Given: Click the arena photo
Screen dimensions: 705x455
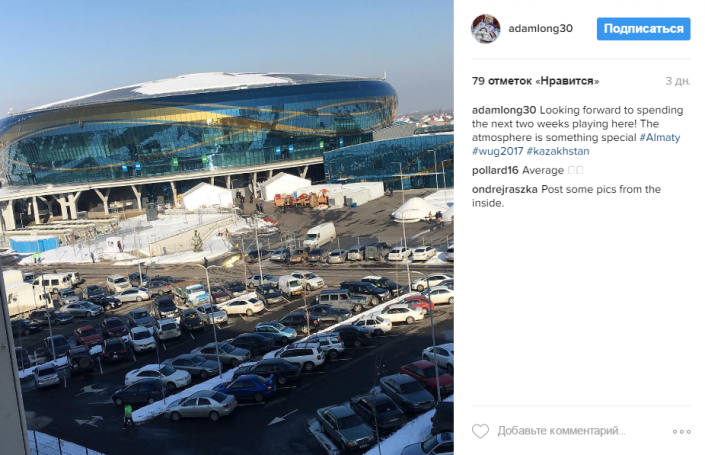Looking at the screenshot, I should click(x=227, y=228).
